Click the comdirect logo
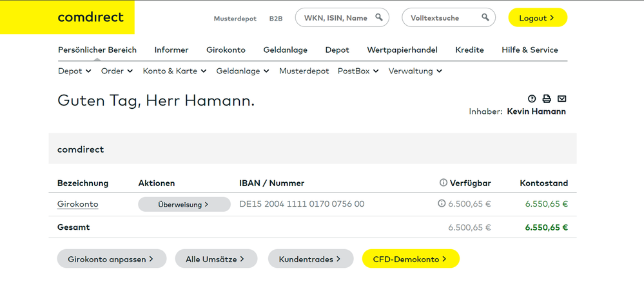This screenshot has height=291, width=644. (91, 17)
